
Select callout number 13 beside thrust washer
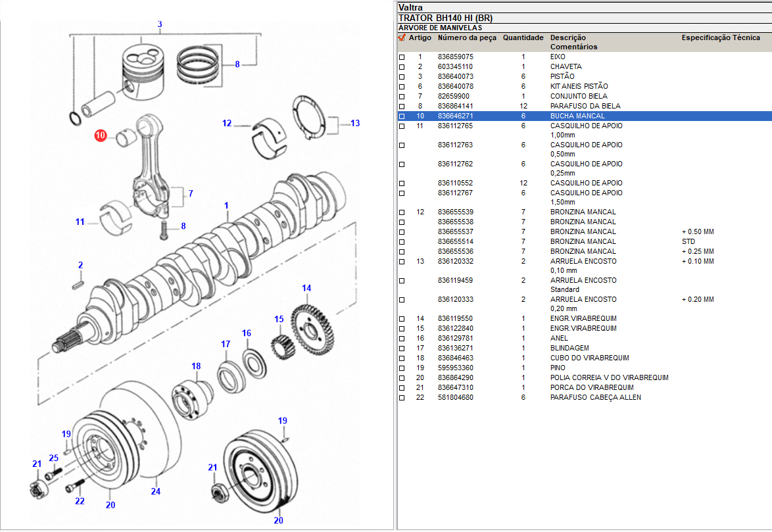point(355,123)
